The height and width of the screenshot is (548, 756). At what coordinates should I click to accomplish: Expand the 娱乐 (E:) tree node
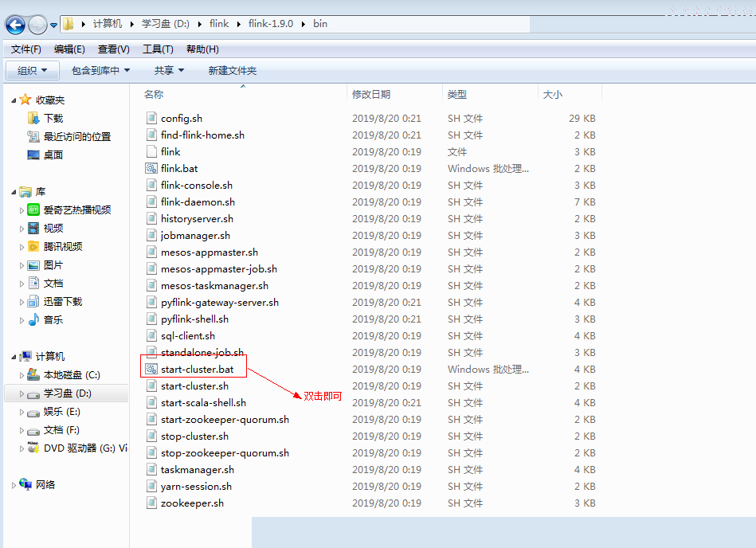(x=22, y=412)
